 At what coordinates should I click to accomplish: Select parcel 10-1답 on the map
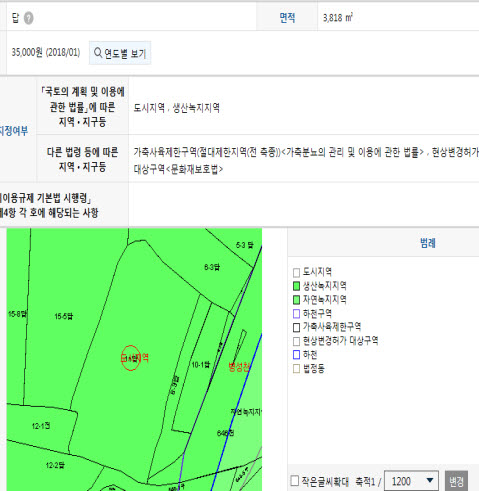point(201,365)
